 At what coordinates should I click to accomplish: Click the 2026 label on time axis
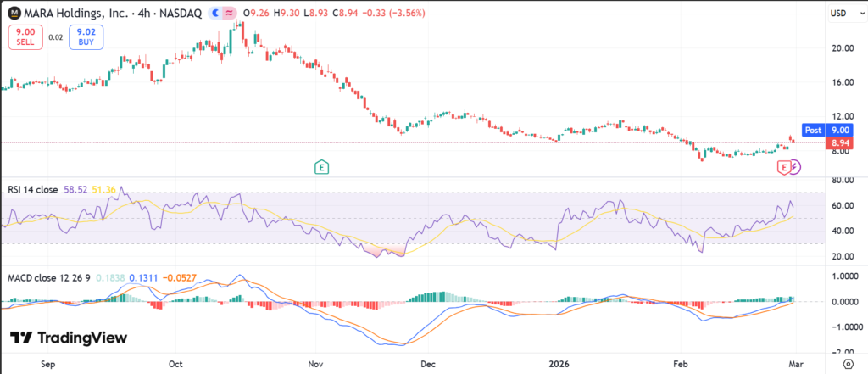(559, 363)
